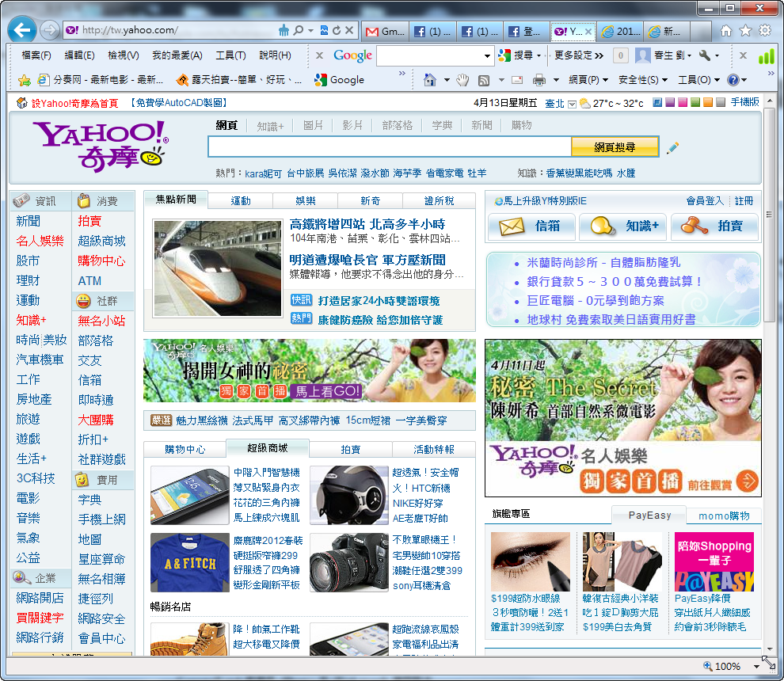This screenshot has width=784, height=681.
Task: Click 手機版 link at top right
Action: coord(744,102)
